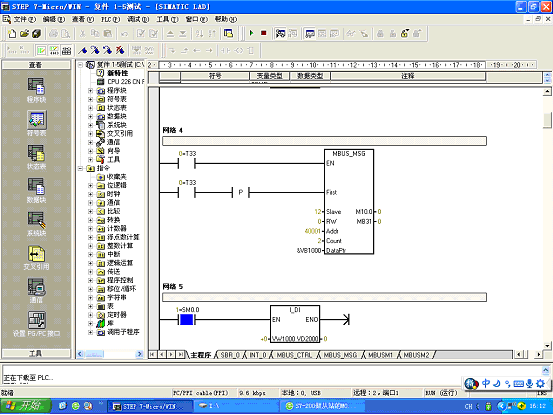Screen dimensions: 553x415
Task: Switch to the INT_0 tab
Action: (x=258, y=355)
